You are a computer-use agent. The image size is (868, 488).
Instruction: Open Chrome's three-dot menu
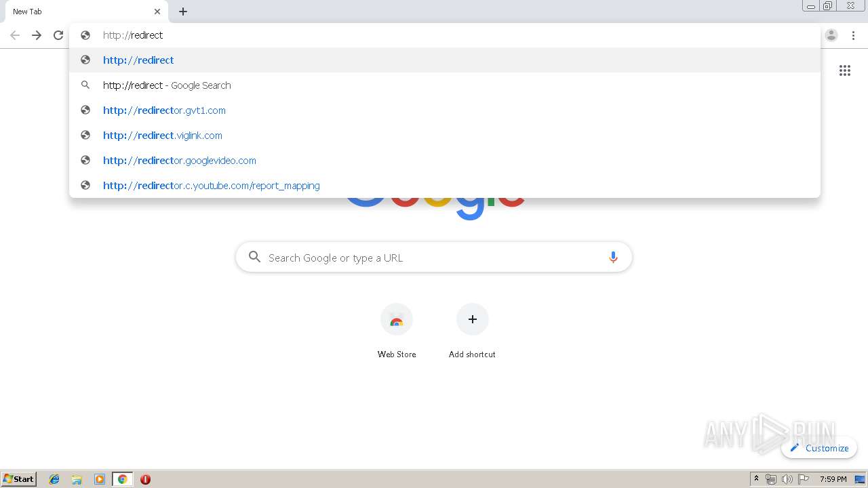(x=854, y=35)
